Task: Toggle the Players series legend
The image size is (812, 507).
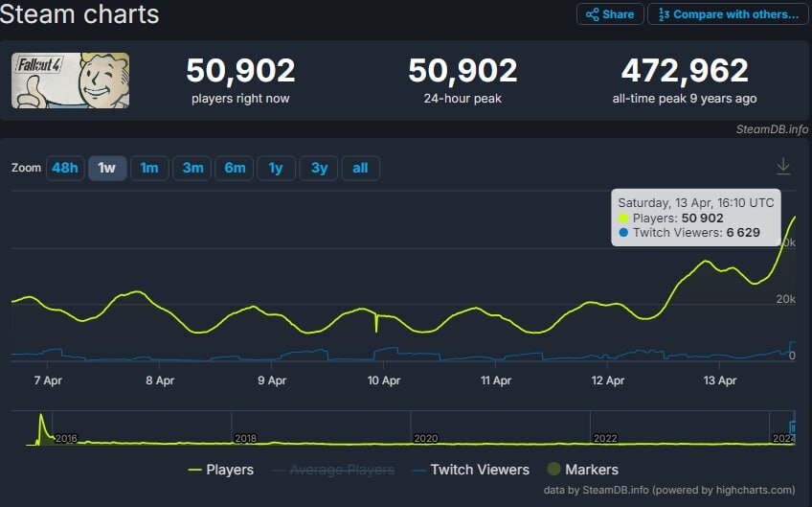Action: tap(221, 470)
